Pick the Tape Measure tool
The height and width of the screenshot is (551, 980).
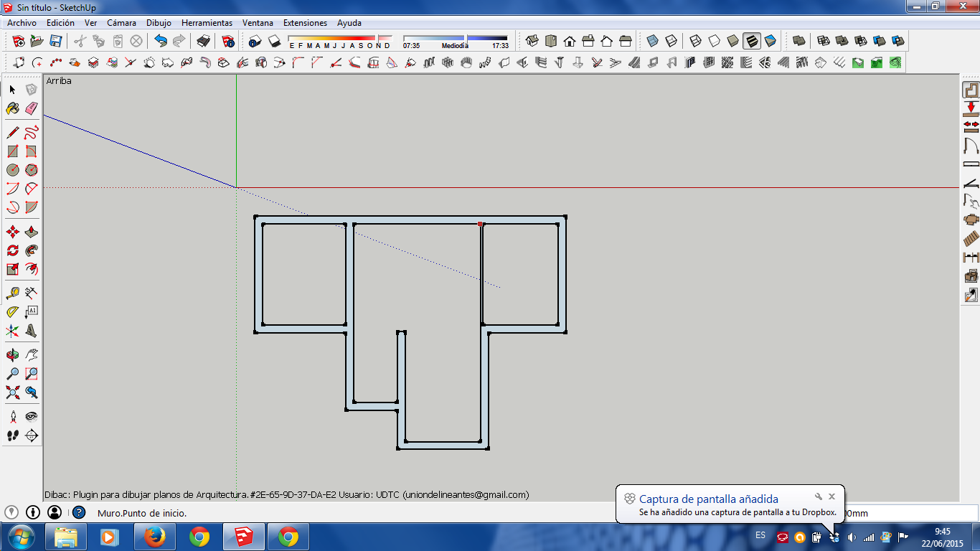12,293
